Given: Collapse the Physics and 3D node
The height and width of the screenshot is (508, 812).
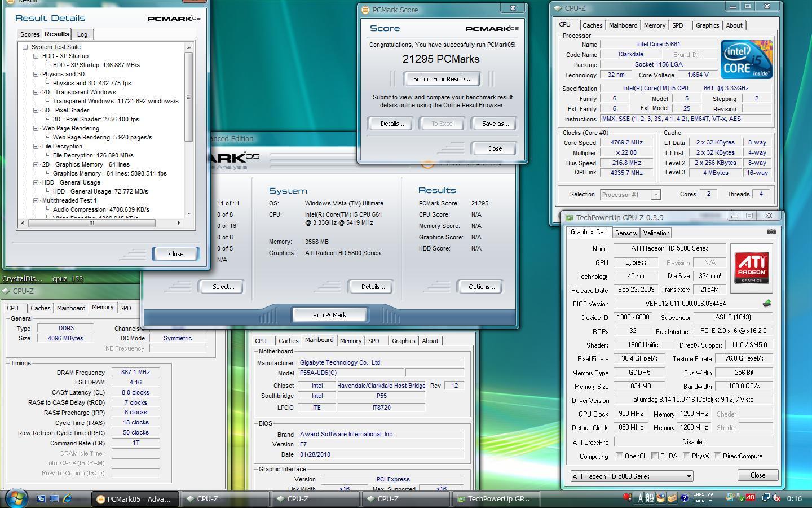Looking at the screenshot, I should (36, 74).
